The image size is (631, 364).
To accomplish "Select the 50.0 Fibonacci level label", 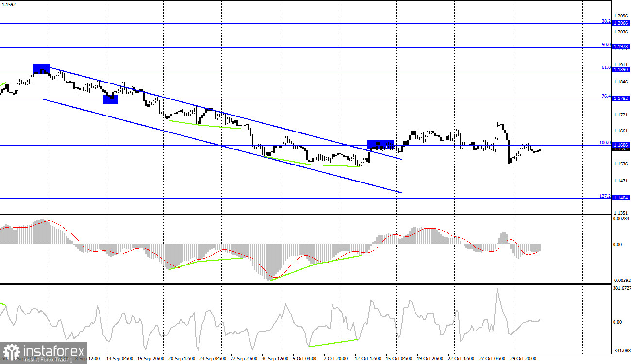I will (606, 45).
